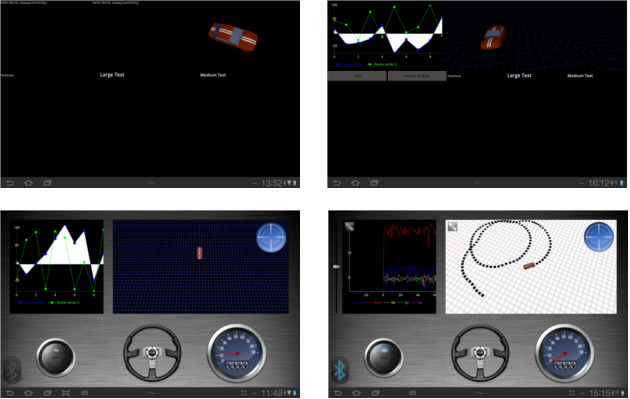This screenshot has height=399, width=630.
Task: Expand the multicolor sensor graph with its corner arrow
Action: pos(349,227)
